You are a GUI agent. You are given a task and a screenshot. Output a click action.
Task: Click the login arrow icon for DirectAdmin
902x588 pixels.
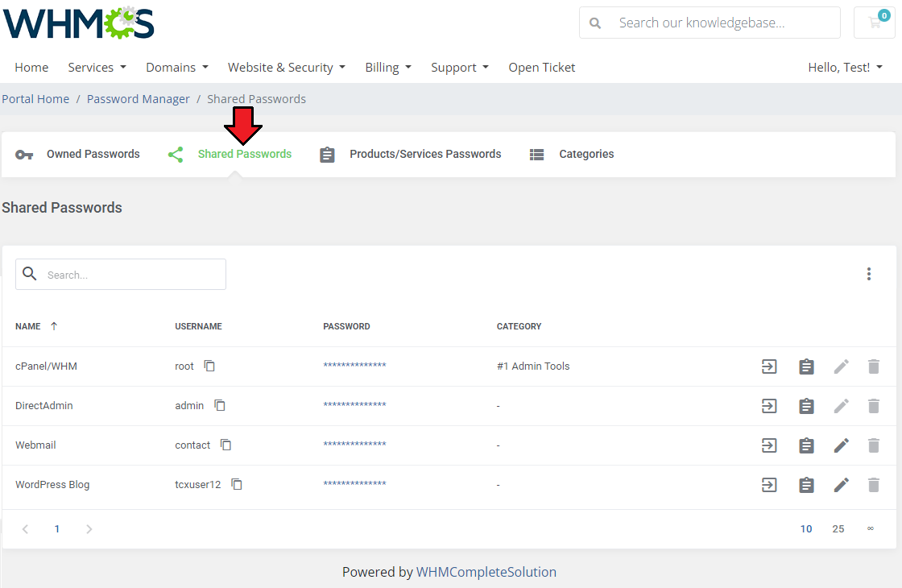[x=769, y=406]
